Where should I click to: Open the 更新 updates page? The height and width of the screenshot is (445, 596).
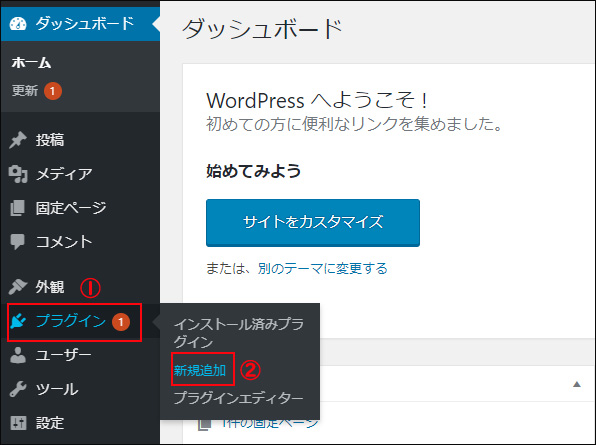coord(25,91)
